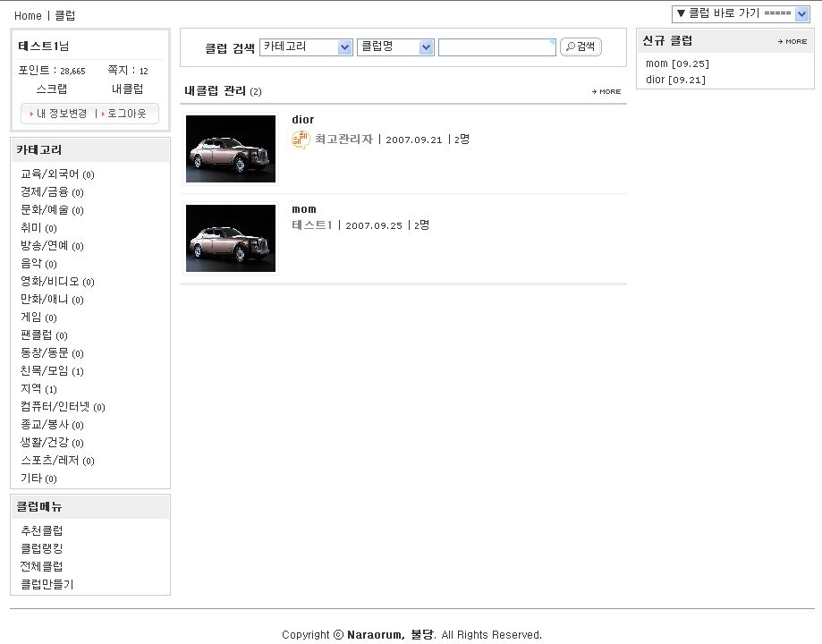The width and height of the screenshot is (822, 644).
Task: Click the admin badge icon beside 최고관리자
Action: coord(301,140)
